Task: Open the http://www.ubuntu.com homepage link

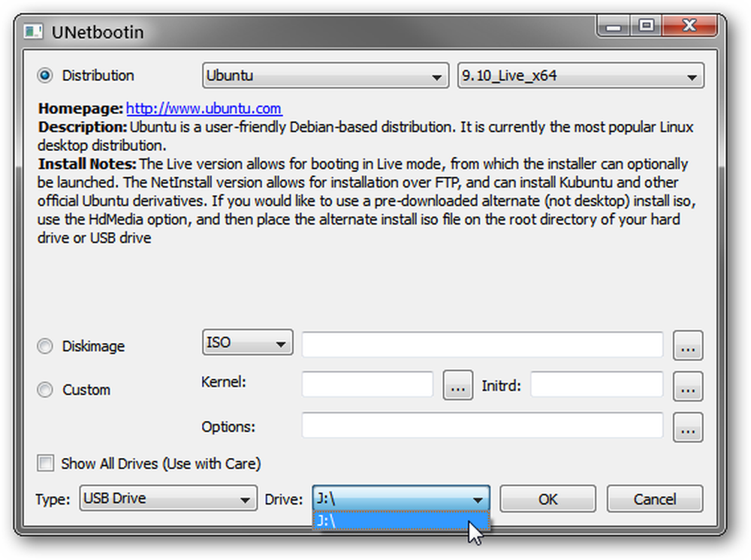Action: tap(204, 109)
